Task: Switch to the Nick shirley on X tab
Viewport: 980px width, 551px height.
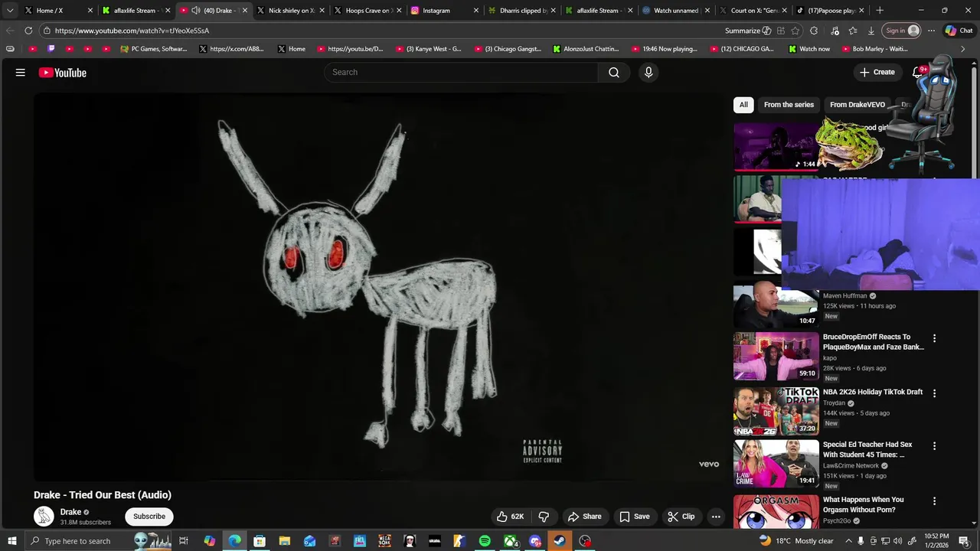Action: pos(289,11)
